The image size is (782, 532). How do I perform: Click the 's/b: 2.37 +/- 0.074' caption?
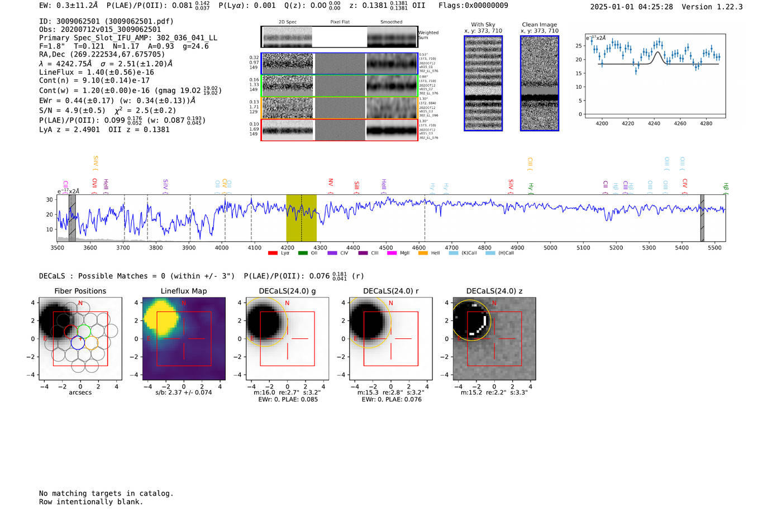coord(184,392)
